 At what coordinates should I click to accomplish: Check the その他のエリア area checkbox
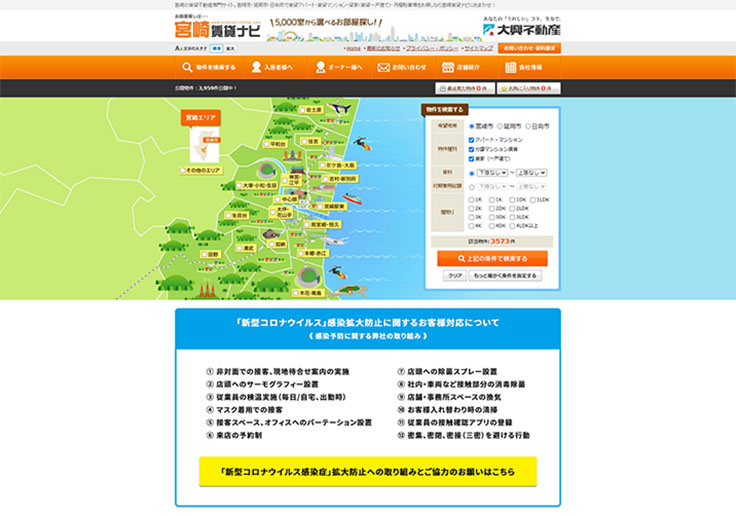coord(183,170)
